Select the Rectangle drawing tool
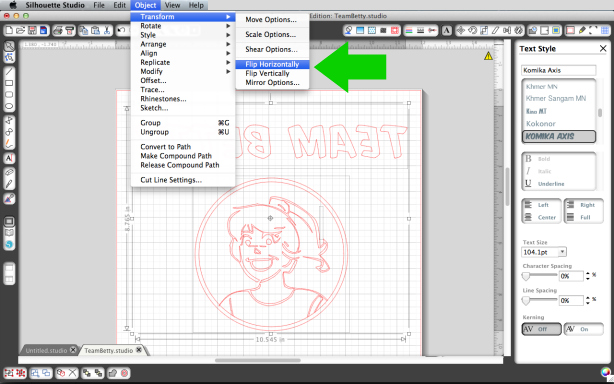This screenshot has height=384, width=614. [9, 83]
